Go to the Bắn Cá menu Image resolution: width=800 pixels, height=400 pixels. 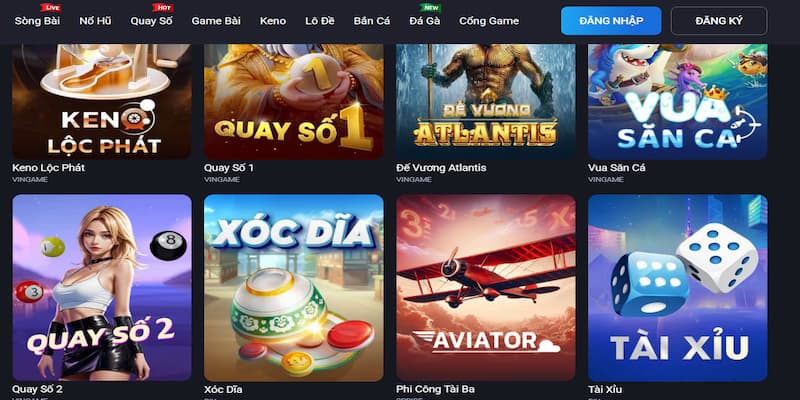click(372, 21)
